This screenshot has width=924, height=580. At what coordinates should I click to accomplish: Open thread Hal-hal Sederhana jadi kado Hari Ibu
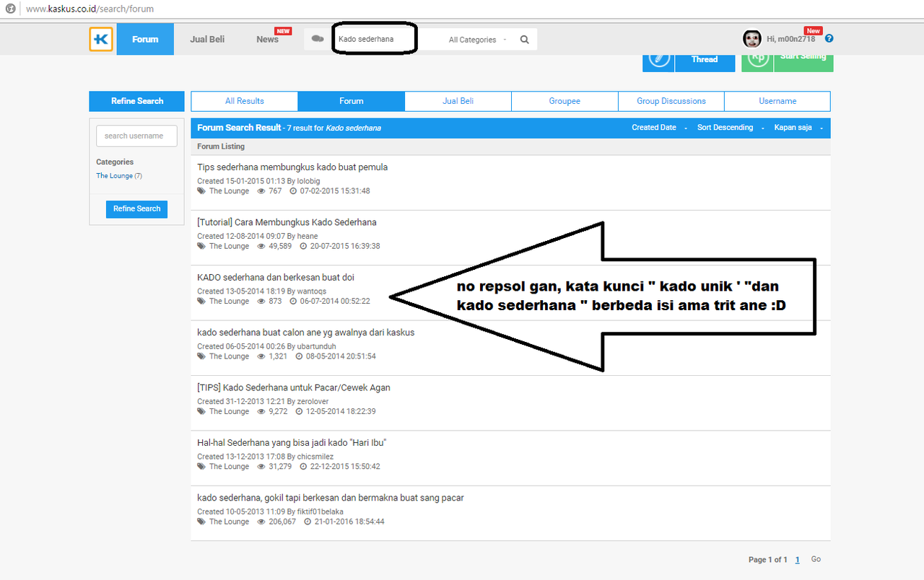[x=292, y=442]
